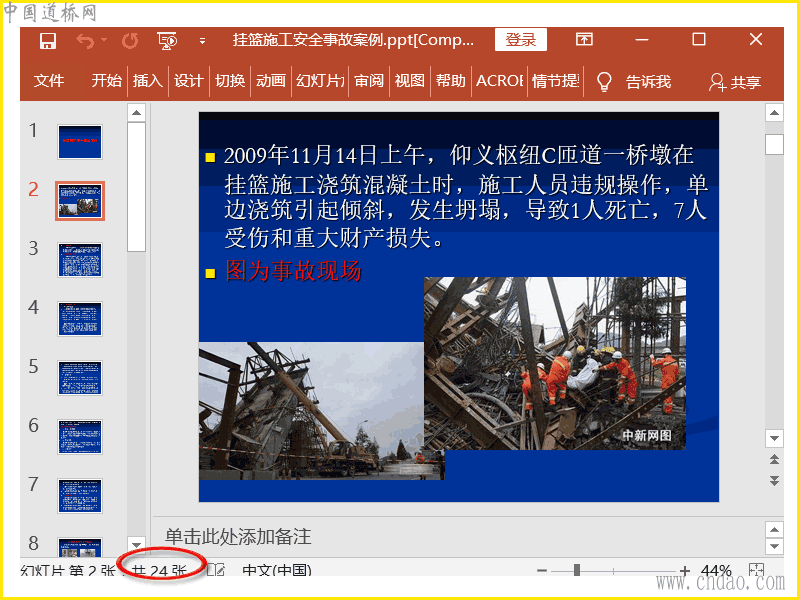Click the fit slide to window icon
Viewport: 800px width, 600px height.
click(x=756, y=569)
